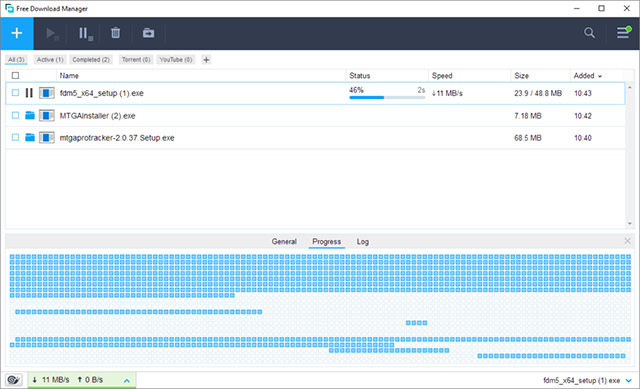Check the fdm5_x64_setup (1).exe row checkbox
Viewport: 640px width, 389px height.
pos(16,93)
